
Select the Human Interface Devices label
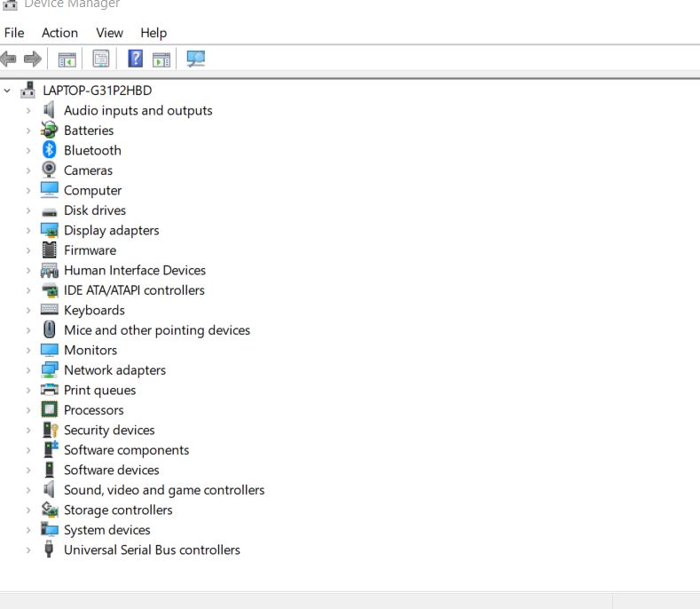click(135, 270)
